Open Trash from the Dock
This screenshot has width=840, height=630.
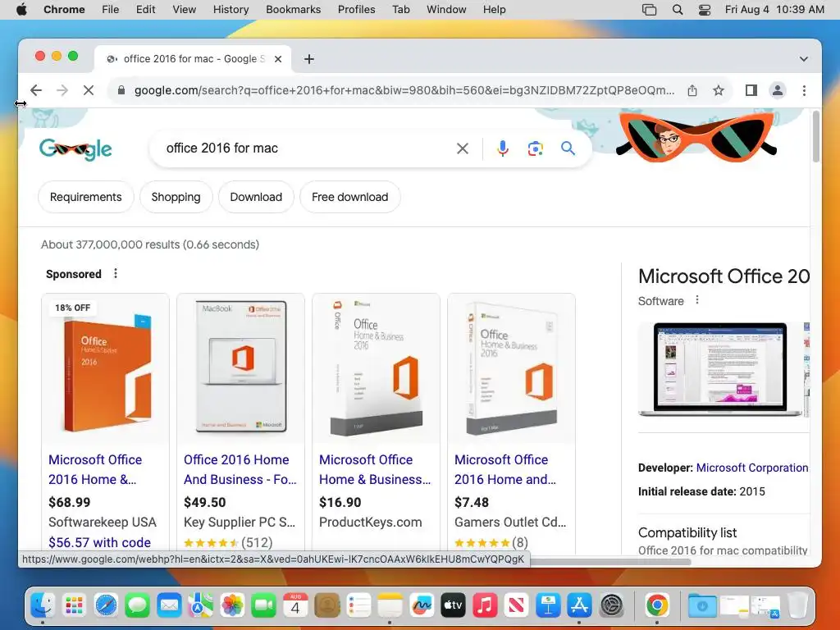click(x=797, y=605)
